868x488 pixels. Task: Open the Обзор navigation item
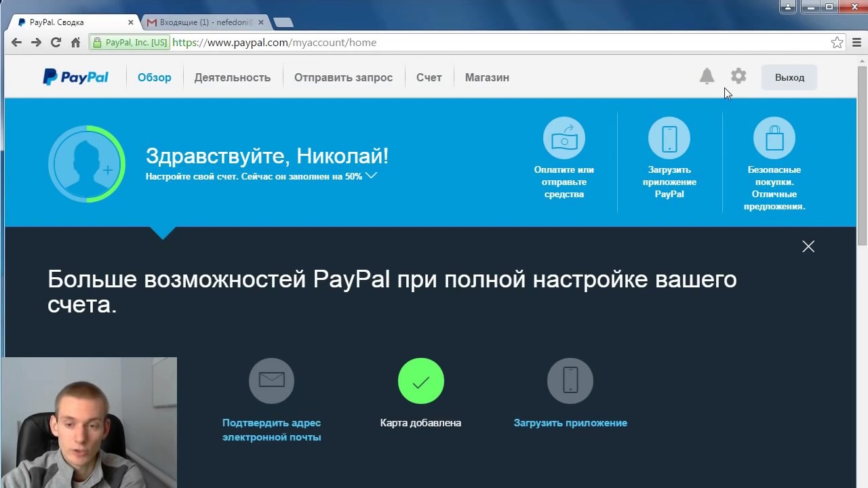pyautogui.click(x=155, y=77)
